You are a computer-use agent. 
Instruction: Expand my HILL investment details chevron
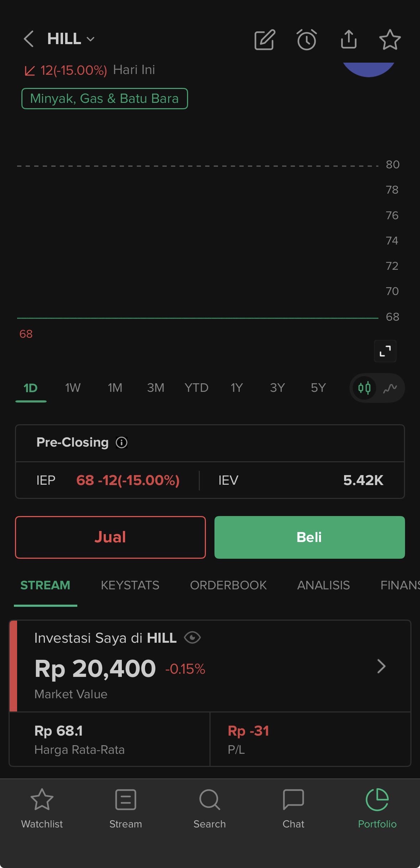(x=381, y=666)
